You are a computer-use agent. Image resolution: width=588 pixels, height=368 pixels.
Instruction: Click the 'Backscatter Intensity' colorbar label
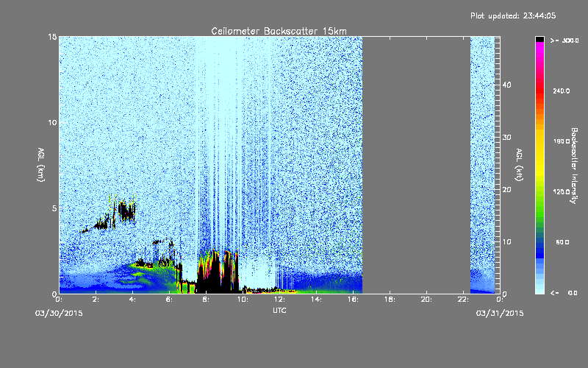pyautogui.click(x=574, y=166)
